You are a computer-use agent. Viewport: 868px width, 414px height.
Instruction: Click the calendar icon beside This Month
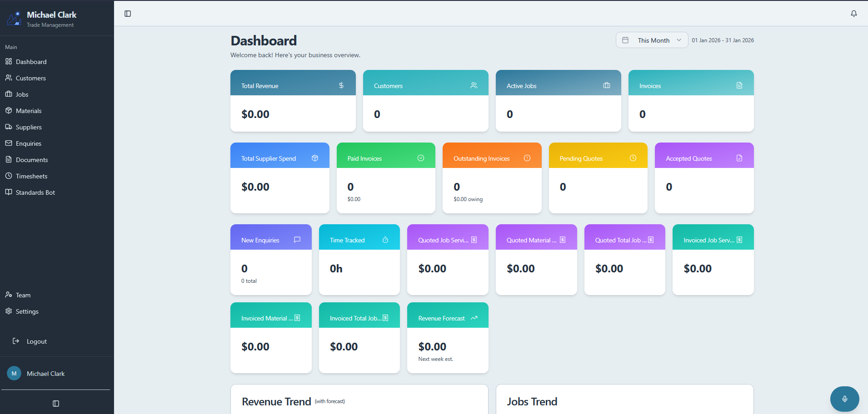(x=626, y=40)
